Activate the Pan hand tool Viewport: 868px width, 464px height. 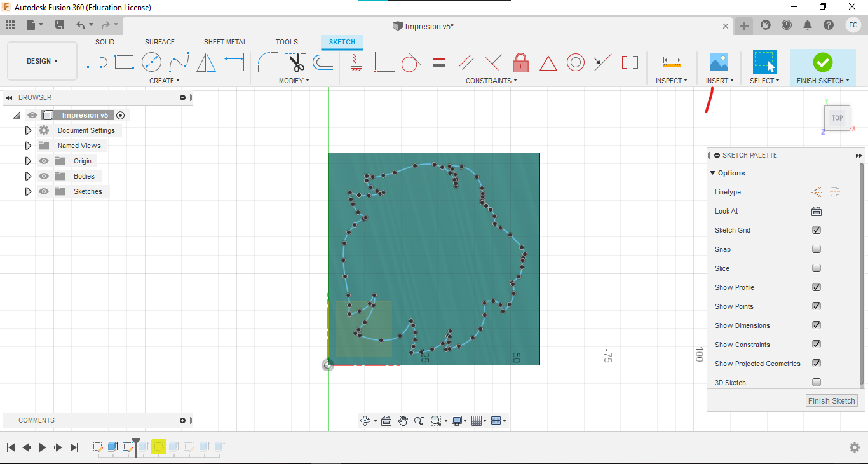click(x=403, y=420)
